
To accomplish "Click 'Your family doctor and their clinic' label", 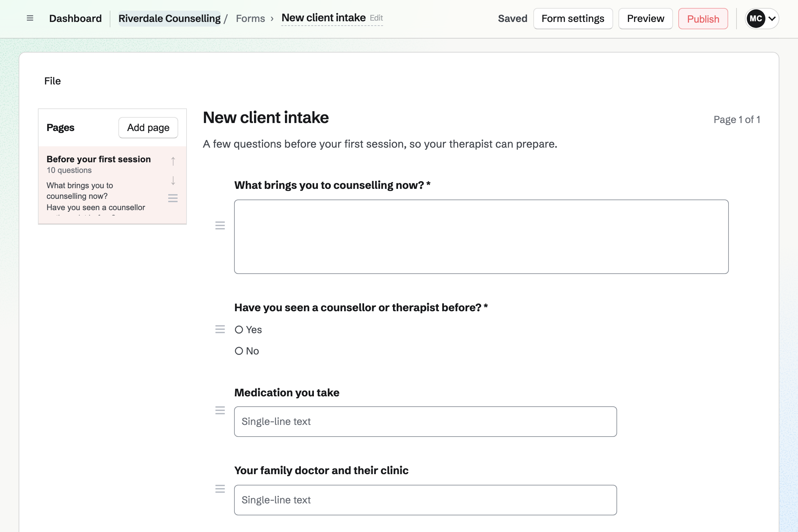I will pos(321,470).
